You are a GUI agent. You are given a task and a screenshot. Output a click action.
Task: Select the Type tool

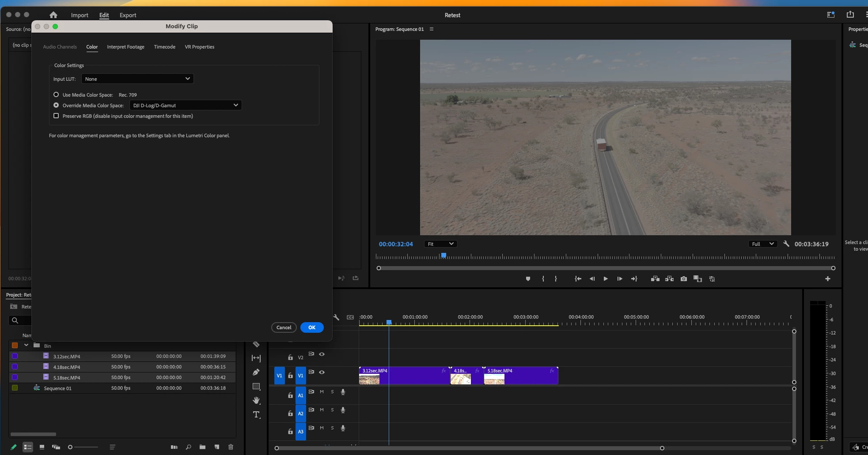(x=256, y=415)
